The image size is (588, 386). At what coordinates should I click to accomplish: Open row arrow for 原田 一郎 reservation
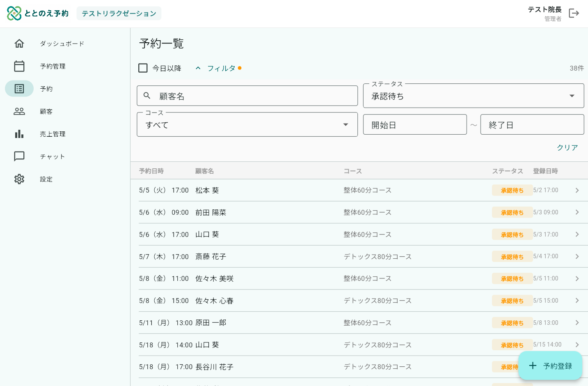(x=577, y=323)
